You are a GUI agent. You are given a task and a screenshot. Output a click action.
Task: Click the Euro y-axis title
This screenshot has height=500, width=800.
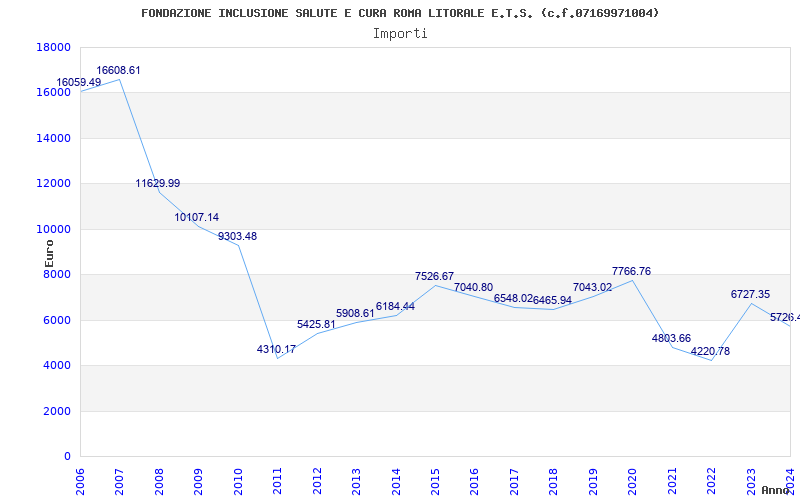(x=49, y=253)
